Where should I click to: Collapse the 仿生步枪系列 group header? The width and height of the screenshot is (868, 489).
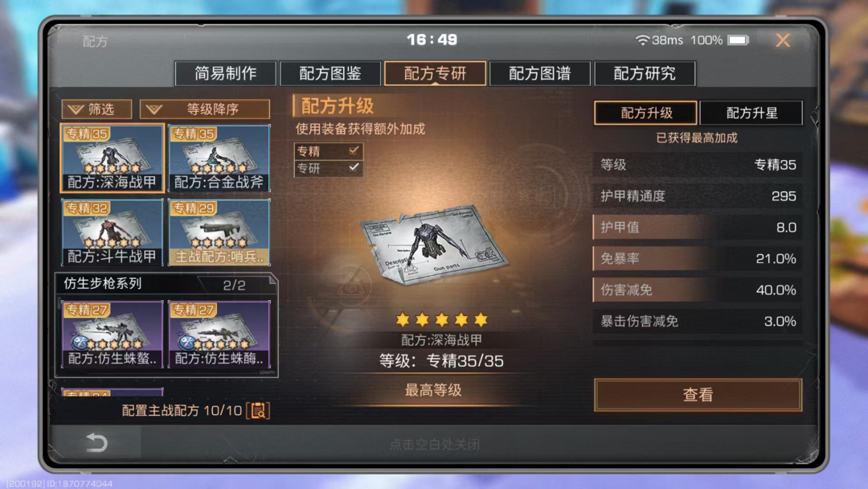point(166,284)
